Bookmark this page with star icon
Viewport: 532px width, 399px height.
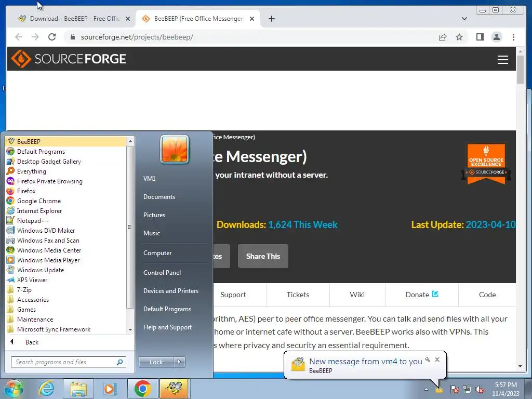pyautogui.click(x=459, y=37)
